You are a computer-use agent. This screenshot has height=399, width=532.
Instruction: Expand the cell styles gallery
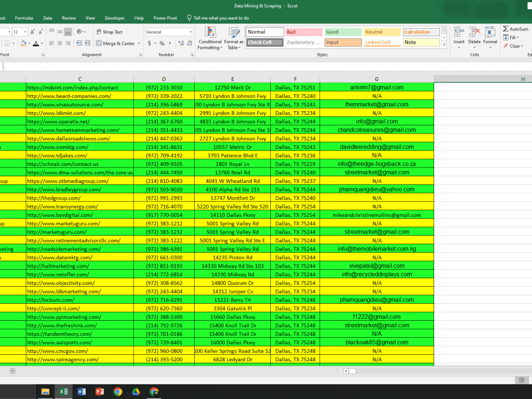tap(444, 45)
